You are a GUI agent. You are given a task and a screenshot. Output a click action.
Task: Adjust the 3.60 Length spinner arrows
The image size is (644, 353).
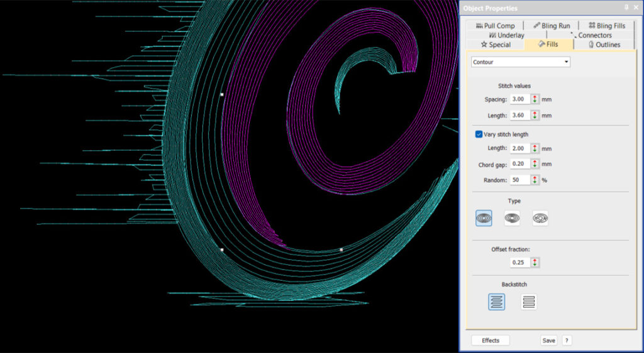coord(535,115)
